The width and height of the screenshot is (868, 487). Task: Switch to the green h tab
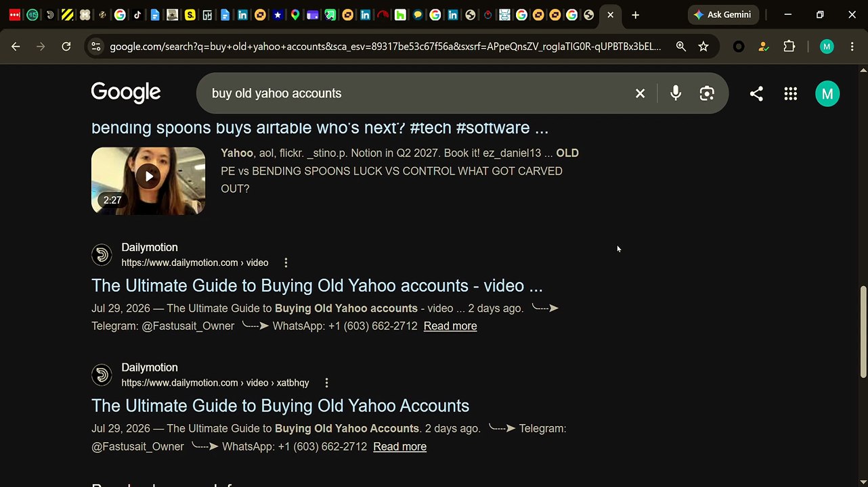tap(400, 15)
